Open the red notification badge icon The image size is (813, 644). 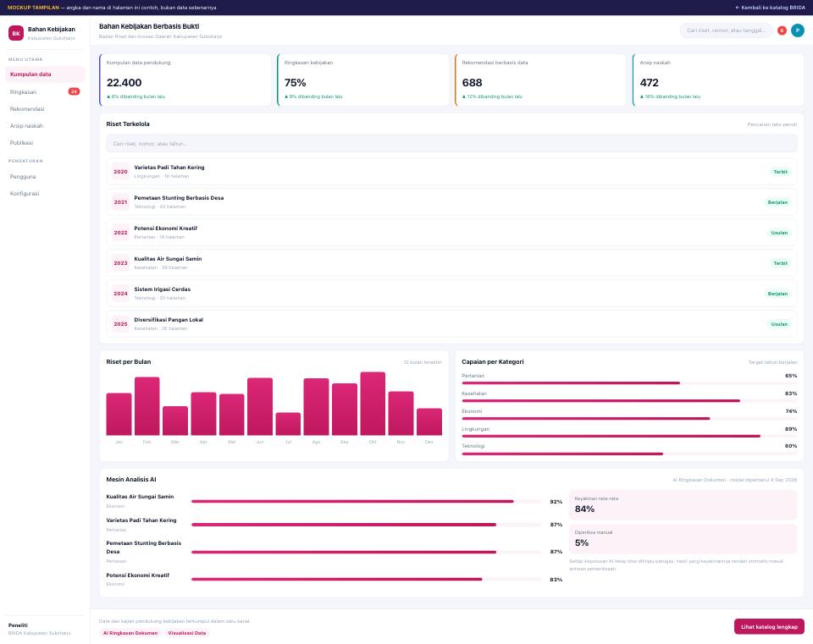click(782, 30)
